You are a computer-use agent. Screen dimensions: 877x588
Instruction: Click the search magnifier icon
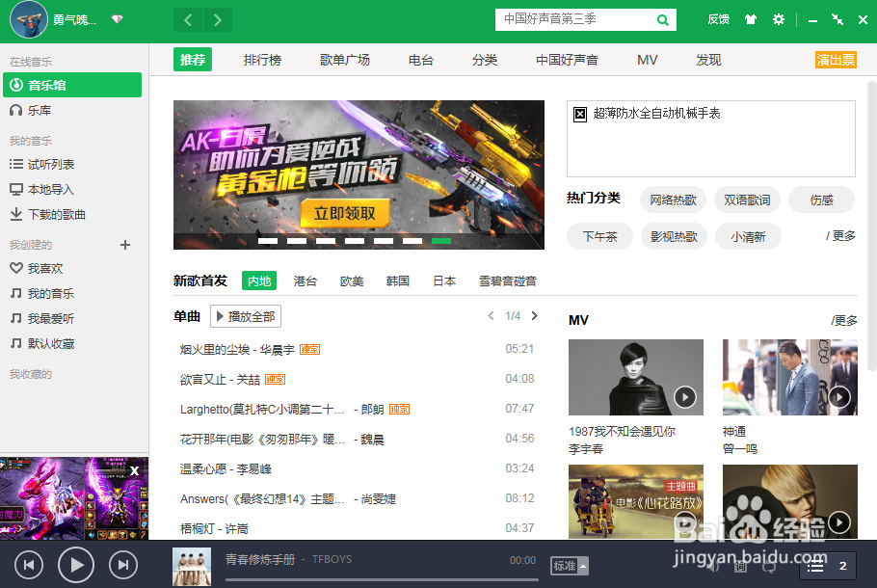pyautogui.click(x=663, y=20)
